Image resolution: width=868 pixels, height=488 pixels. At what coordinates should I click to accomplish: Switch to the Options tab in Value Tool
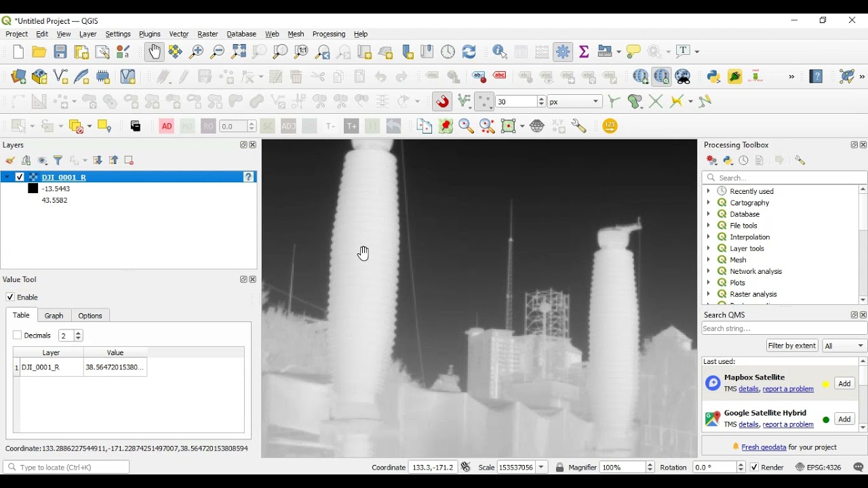tap(90, 316)
